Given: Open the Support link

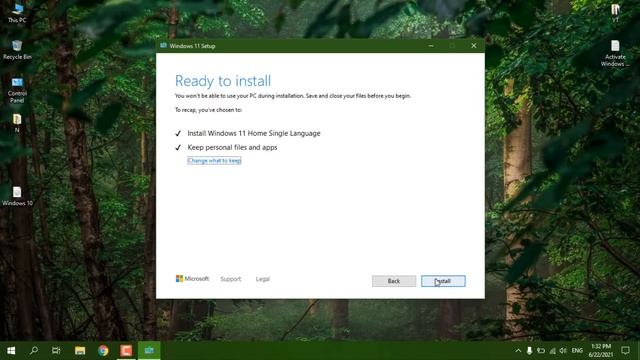Looking at the screenshot, I should [x=231, y=279].
